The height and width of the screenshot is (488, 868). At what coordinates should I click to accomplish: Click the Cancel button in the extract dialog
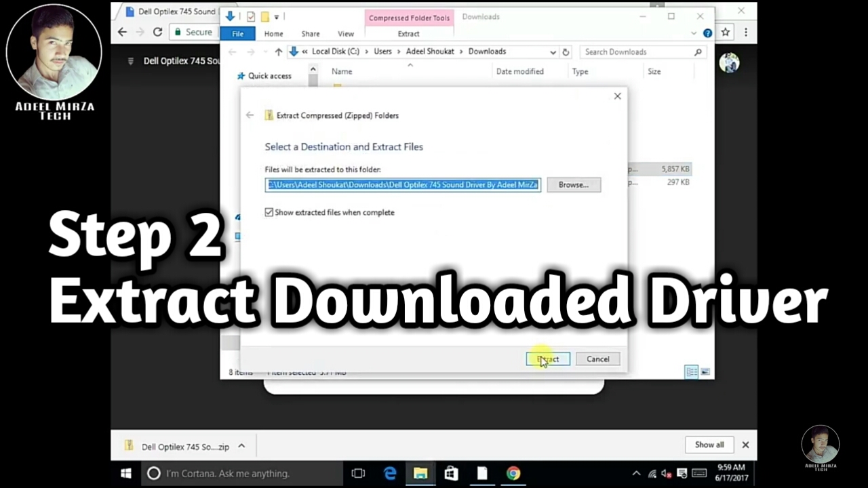click(597, 359)
